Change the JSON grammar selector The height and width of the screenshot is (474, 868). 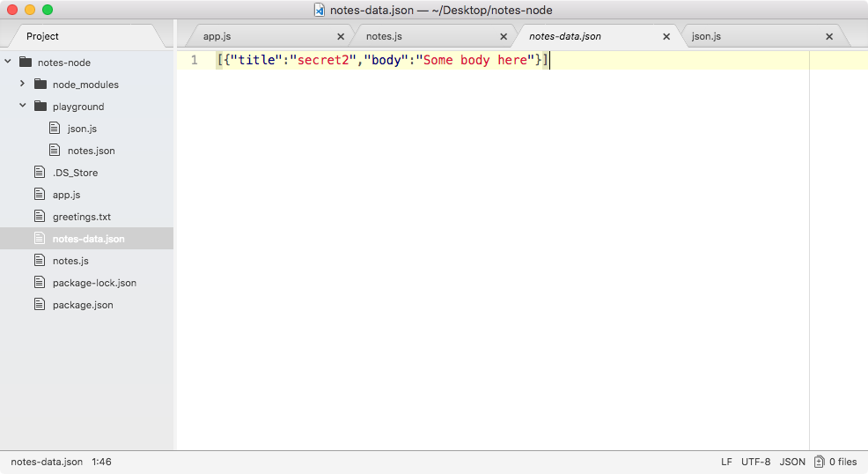pos(792,462)
